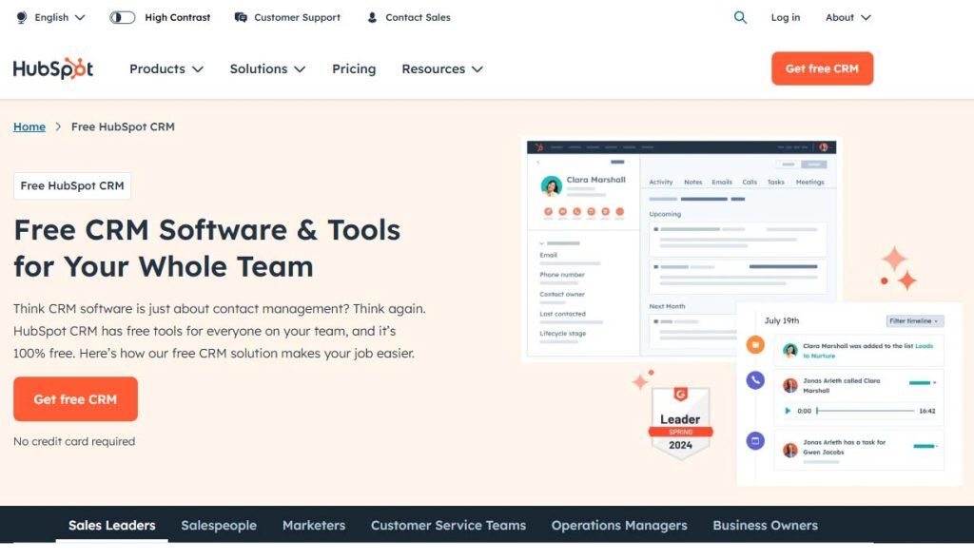Click the CRM contact record preview image
This screenshot has width=974, height=560.
pos(681,250)
